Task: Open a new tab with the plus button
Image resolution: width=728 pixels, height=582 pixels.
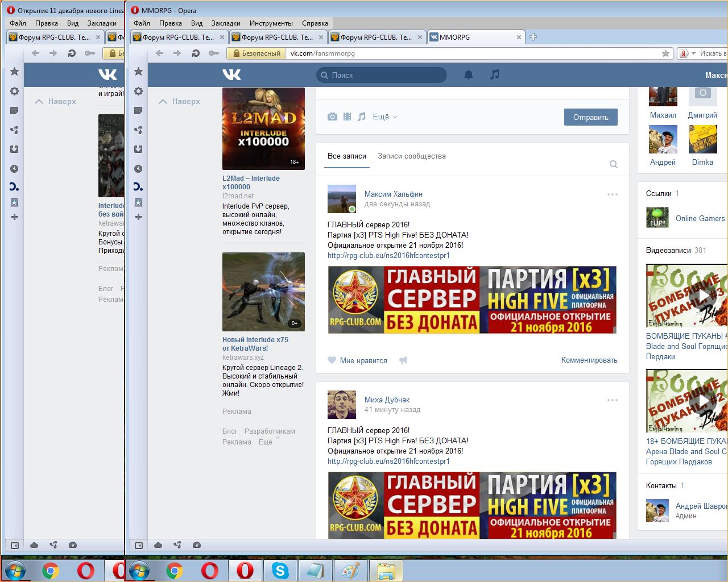Action: coord(533,37)
